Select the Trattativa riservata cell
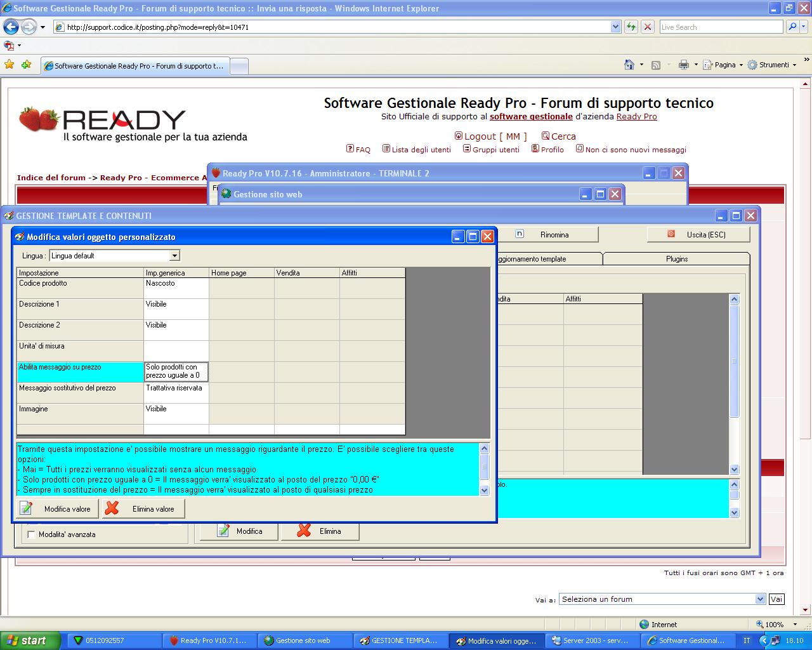This screenshot has width=812, height=650. 176,393
